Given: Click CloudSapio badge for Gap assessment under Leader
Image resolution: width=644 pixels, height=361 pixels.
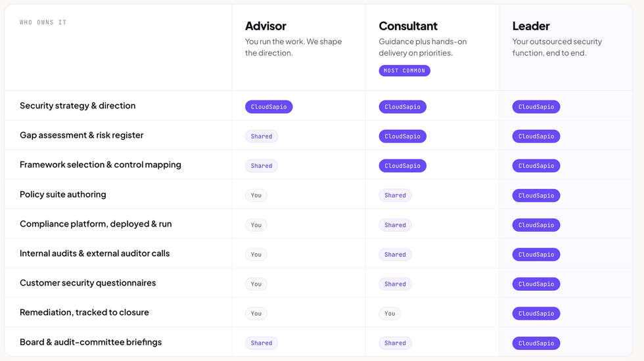Looking at the screenshot, I should 536,137.
